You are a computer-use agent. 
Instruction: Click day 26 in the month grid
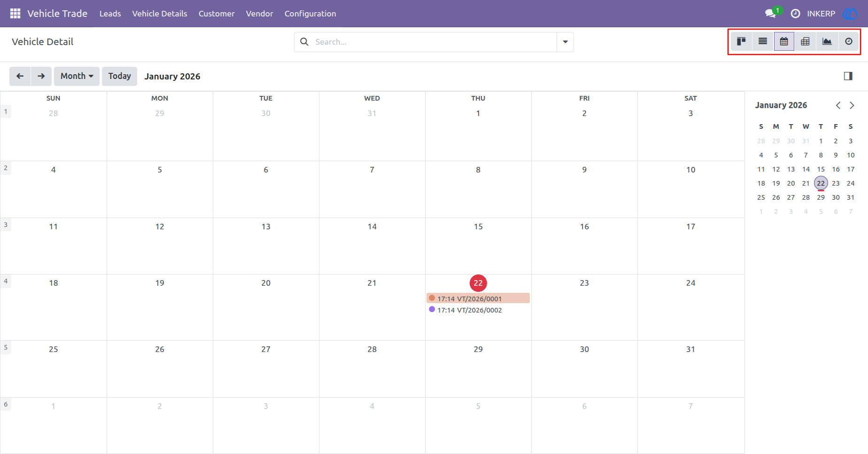coord(160,349)
